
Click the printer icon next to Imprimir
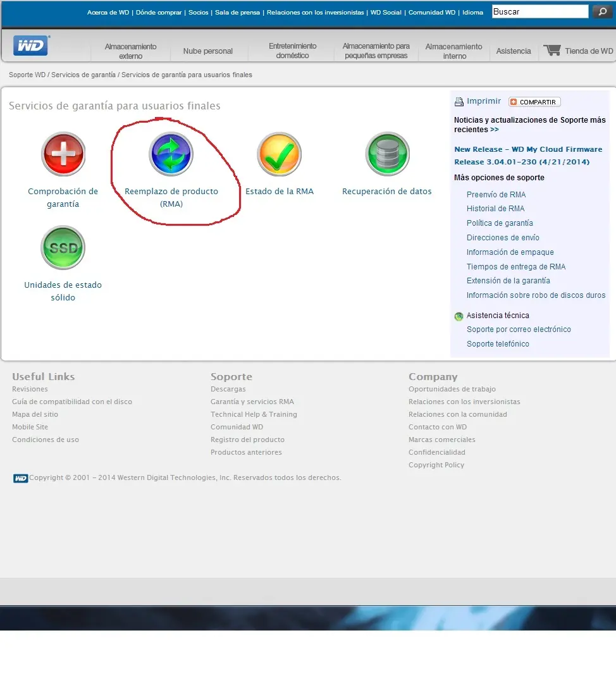coord(459,101)
